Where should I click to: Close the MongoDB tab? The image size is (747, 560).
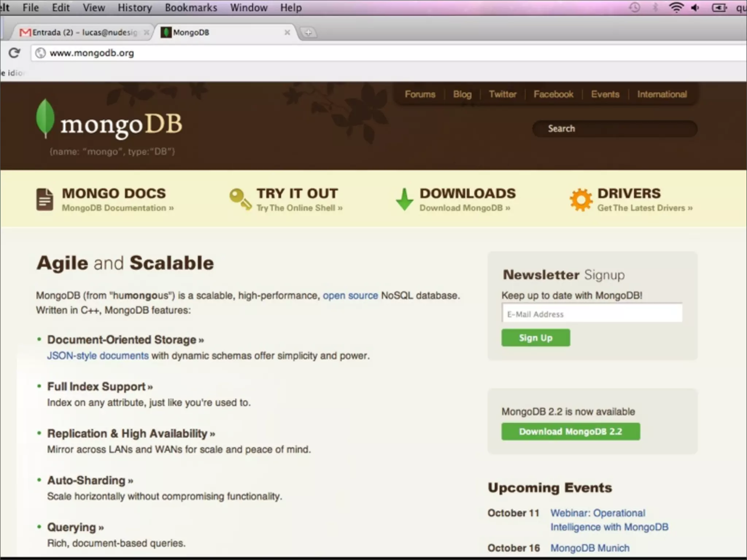tap(287, 32)
